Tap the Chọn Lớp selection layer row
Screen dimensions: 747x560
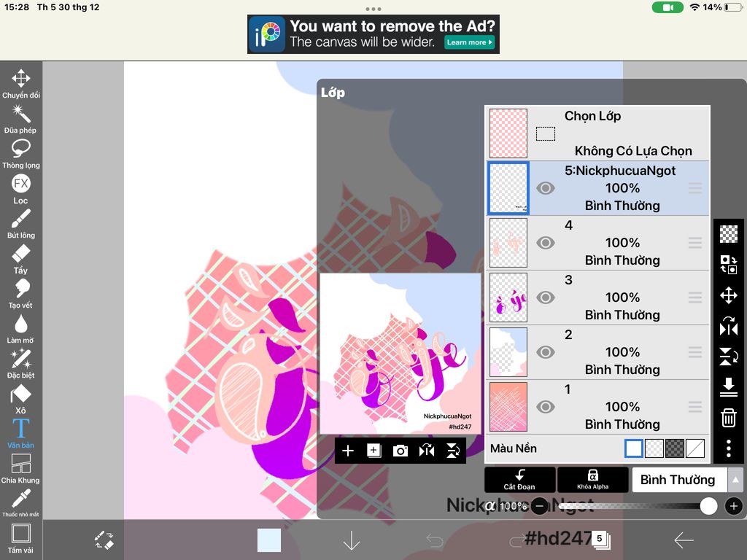597,133
